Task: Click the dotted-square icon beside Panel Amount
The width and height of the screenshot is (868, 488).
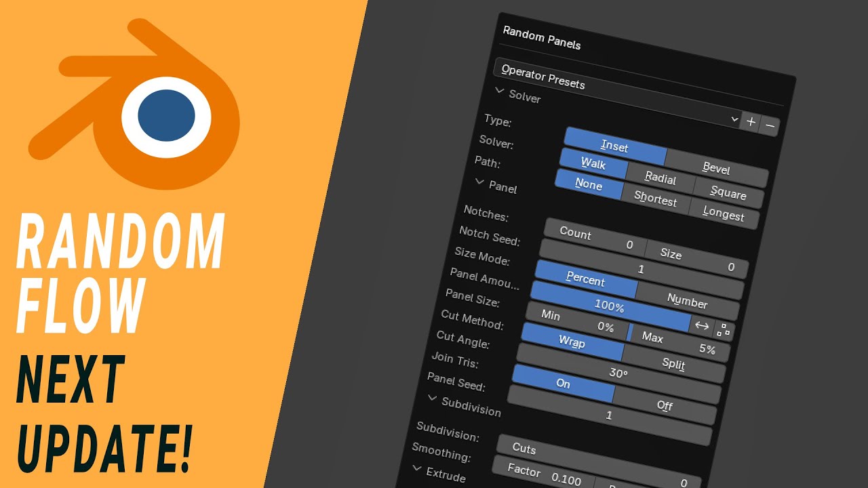Action: click(x=724, y=330)
